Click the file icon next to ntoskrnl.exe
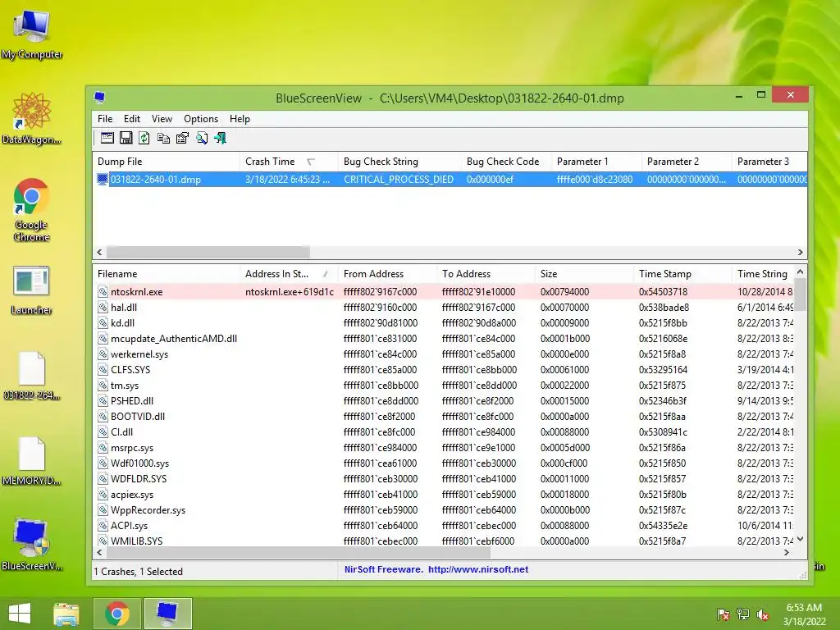The width and height of the screenshot is (840, 630). pos(103,291)
